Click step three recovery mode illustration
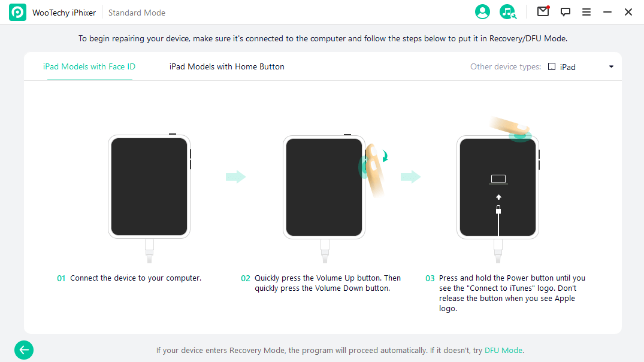 click(498, 190)
